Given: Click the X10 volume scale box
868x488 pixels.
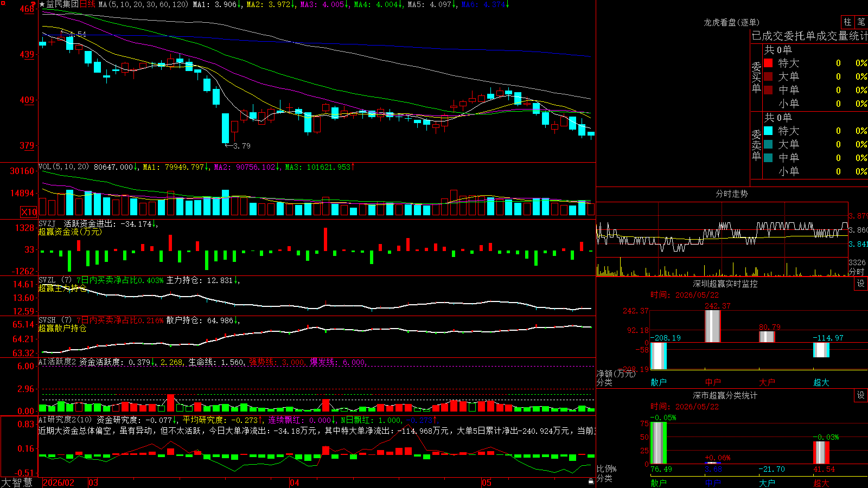Looking at the screenshot, I should click(x=29, y=212).
